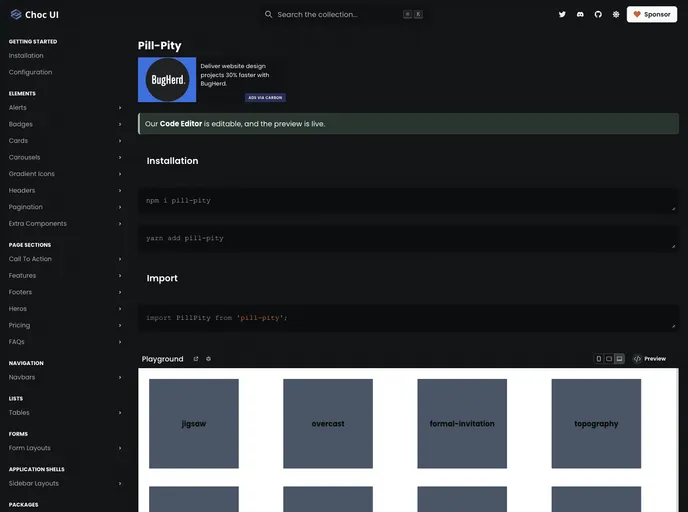Select the desktop viewport size
This screenshot has height=512, width=688.
click(619, 359)
